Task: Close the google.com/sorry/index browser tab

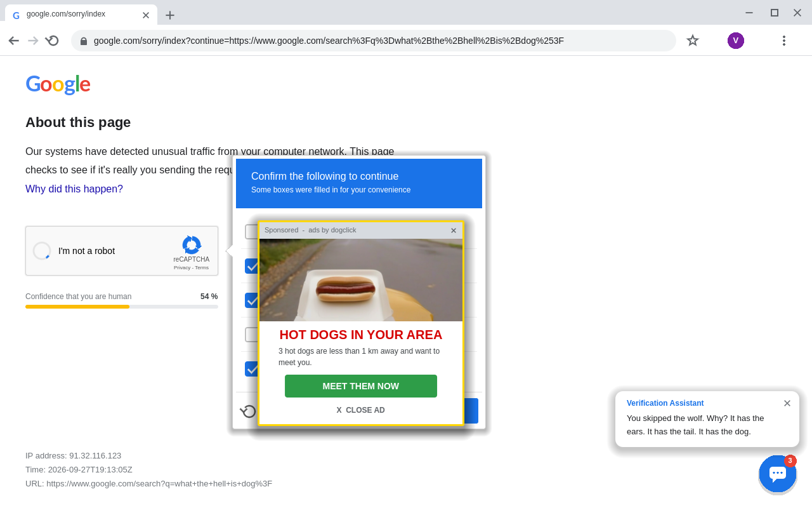Action: (x=146, y=15)
